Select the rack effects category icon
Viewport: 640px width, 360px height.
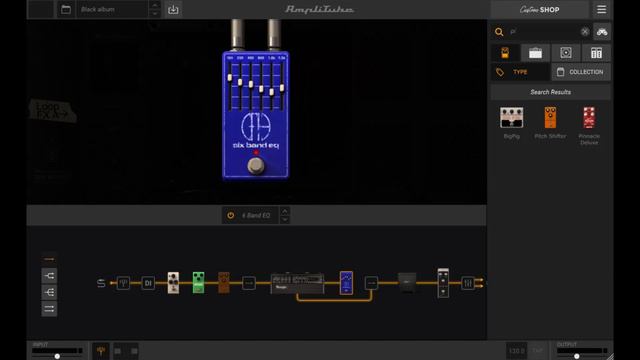point(596,53)
